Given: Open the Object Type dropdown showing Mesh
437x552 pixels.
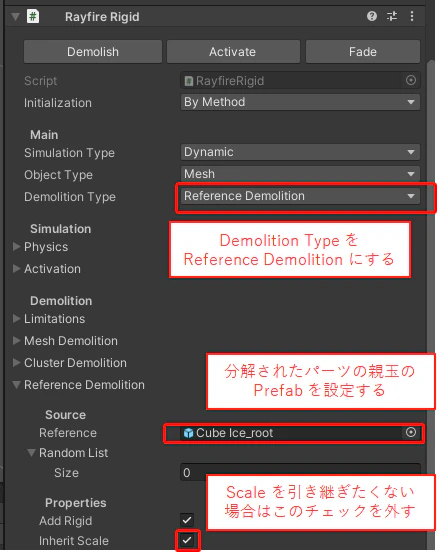Looking at the screenshot, I should point(300,174).
